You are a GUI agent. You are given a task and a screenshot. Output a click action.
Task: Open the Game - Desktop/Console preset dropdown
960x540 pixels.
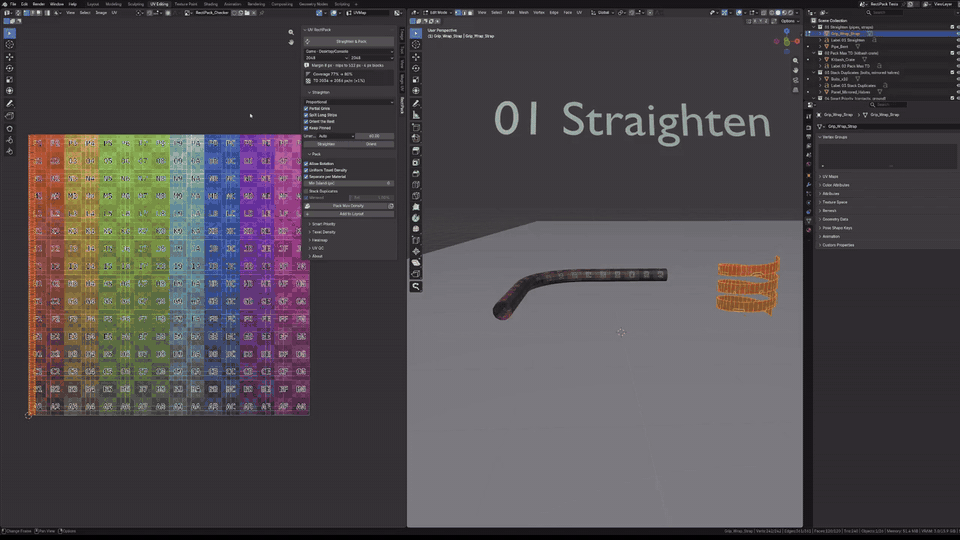coord(349,51)
